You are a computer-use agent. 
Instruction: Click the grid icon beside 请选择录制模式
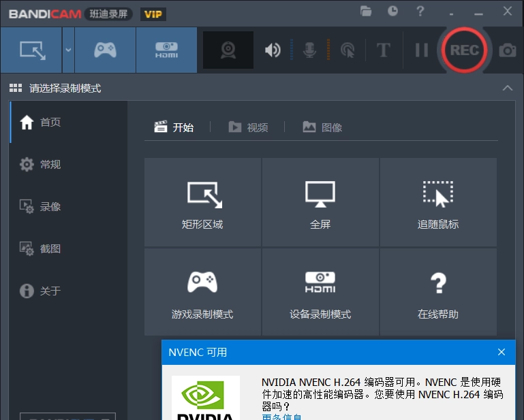click(x=16, y=88)
